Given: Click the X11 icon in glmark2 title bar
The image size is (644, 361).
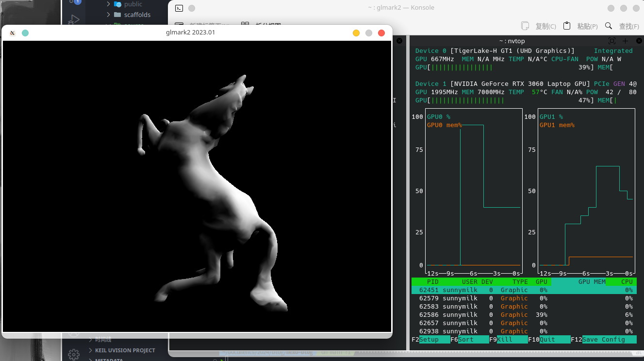Looking at the screenshot, I should (x=13, y=33).
